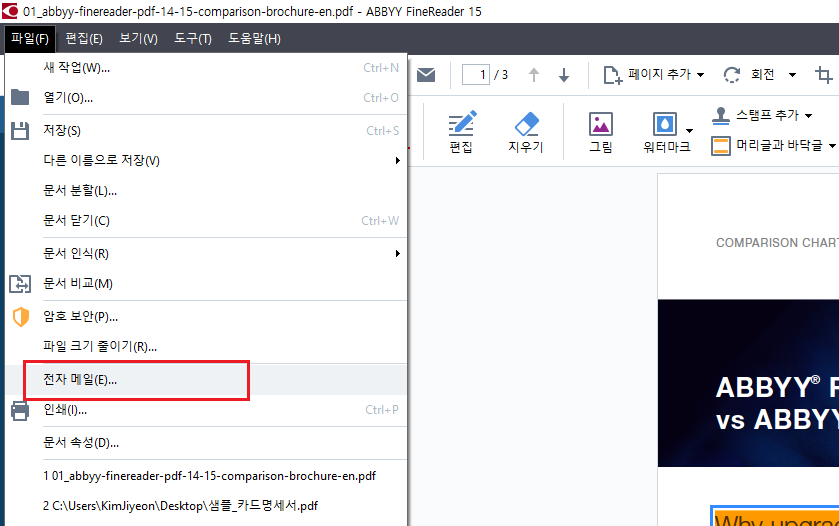The width and height of the screenshot is (839, 526).
Task: Open recent file 샘플_카드명세서.pdf
Action: (206, 506)
